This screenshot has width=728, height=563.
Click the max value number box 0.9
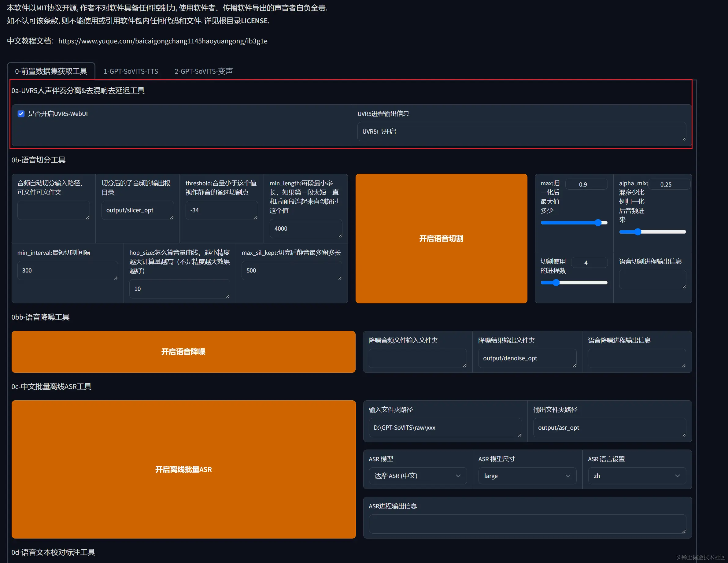coord(586,184)
